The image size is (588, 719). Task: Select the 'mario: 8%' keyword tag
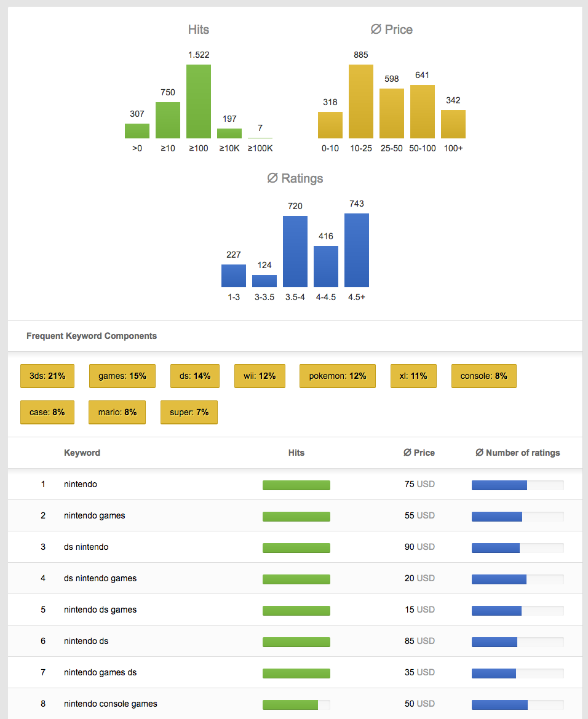117,412
